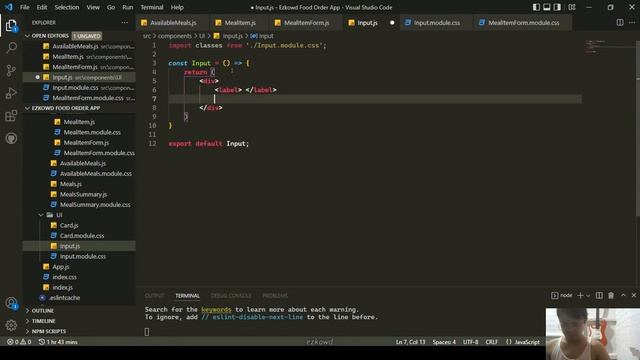Open the GitHub view icon in activity bar

[11, 138]
